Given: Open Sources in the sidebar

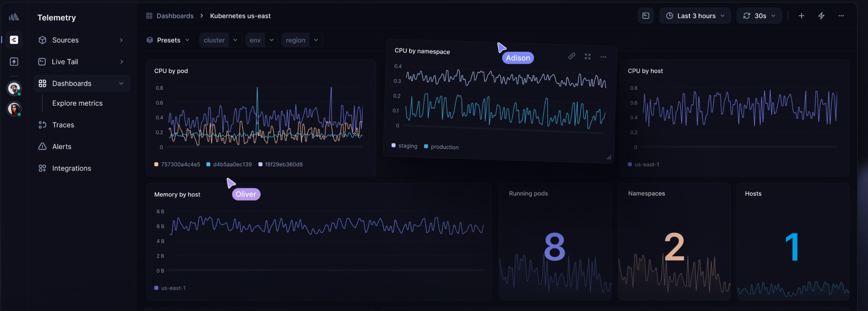Looking at the screenshot, I should point(81,40).
